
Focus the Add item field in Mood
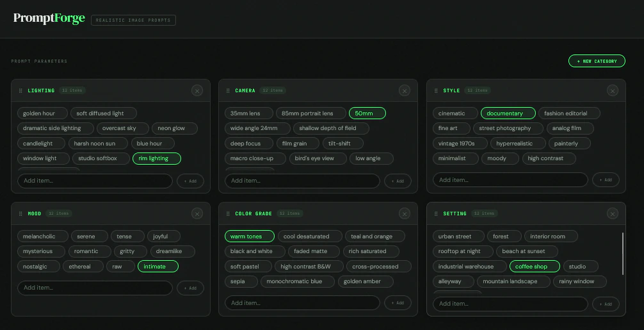pos(95,288)
